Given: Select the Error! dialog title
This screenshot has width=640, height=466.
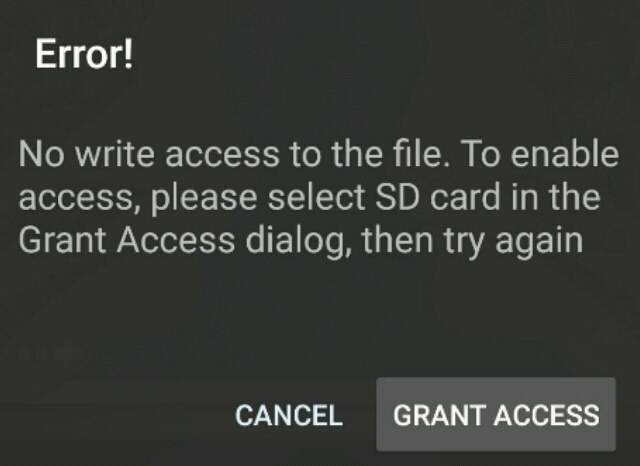Looking at the screenshot, I should (84, 54).
